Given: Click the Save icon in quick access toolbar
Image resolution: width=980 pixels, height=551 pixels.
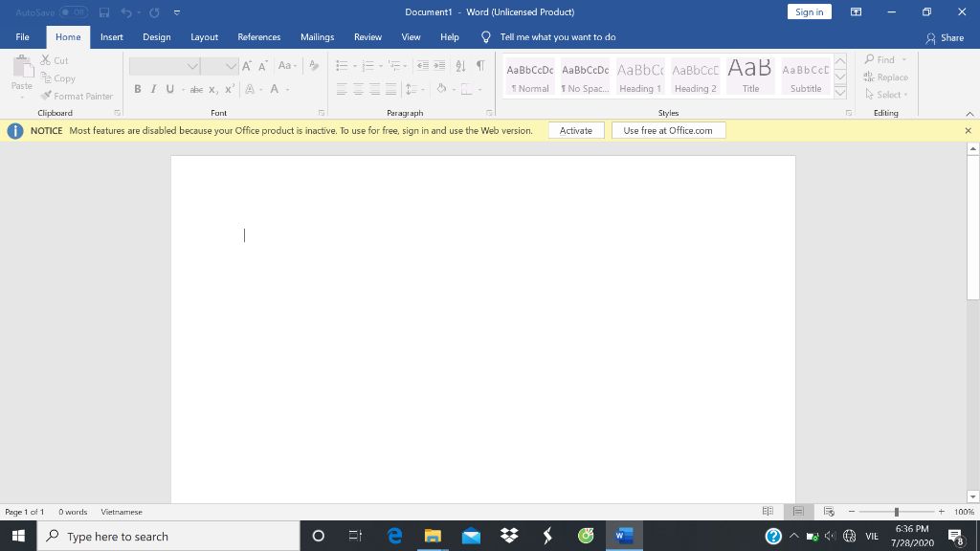Looking at the screenshot, I should point(104,11).
